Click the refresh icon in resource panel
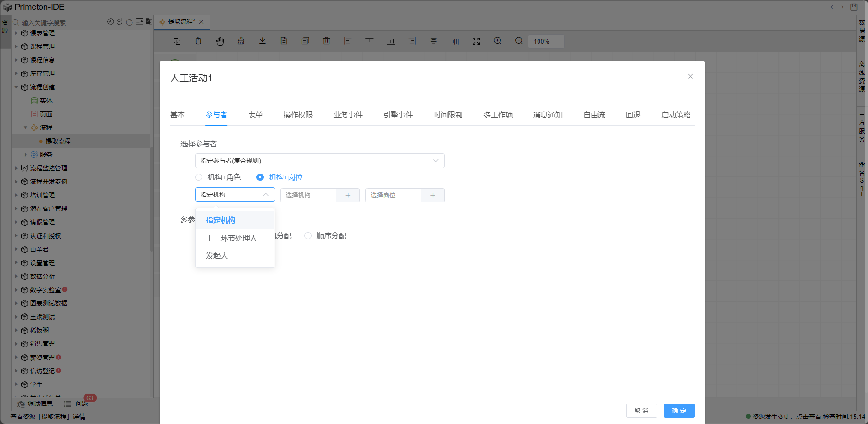This screenshot has width=868, height=424. pyautogui.click(x=130, y=22)
